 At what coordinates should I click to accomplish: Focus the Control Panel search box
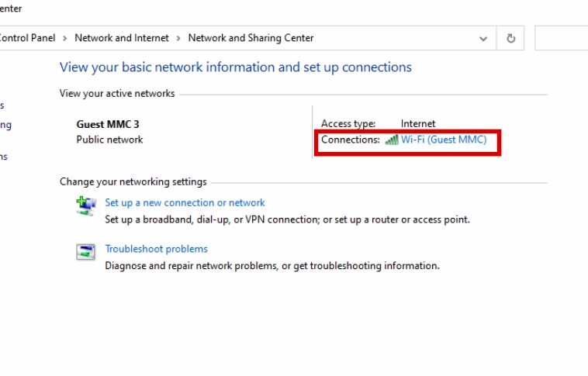562,38
